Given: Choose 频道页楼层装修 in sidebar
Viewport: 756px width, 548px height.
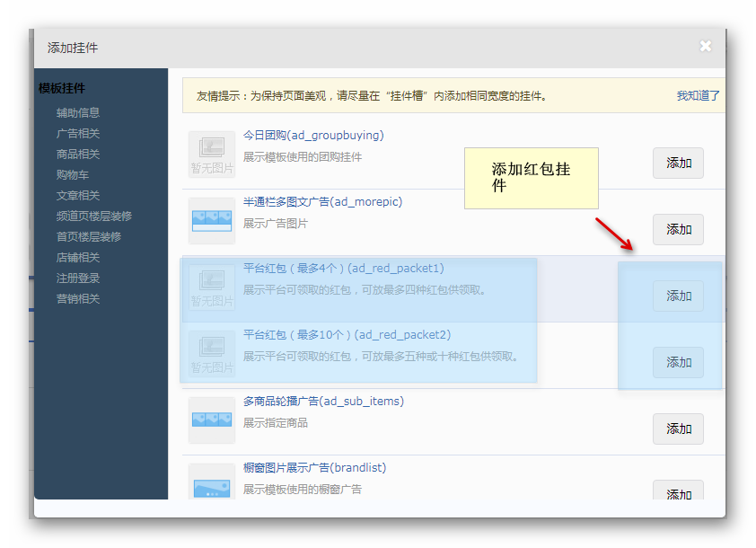Looking at the screenshot, I should click(94, 217).
